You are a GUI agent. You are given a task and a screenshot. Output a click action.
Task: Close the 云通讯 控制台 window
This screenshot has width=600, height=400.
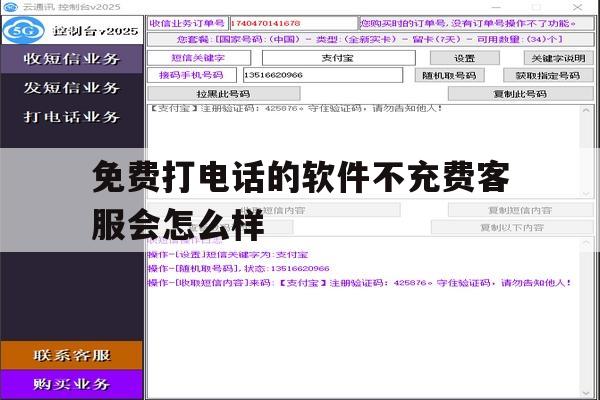577,7
